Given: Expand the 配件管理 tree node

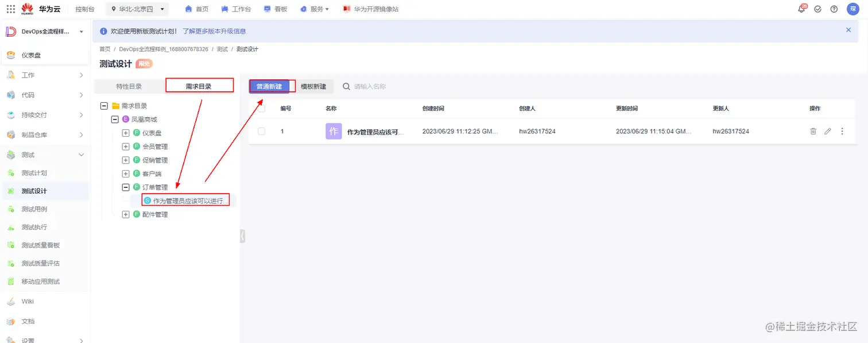Looking at the screenshot, I should pos(126,214).
